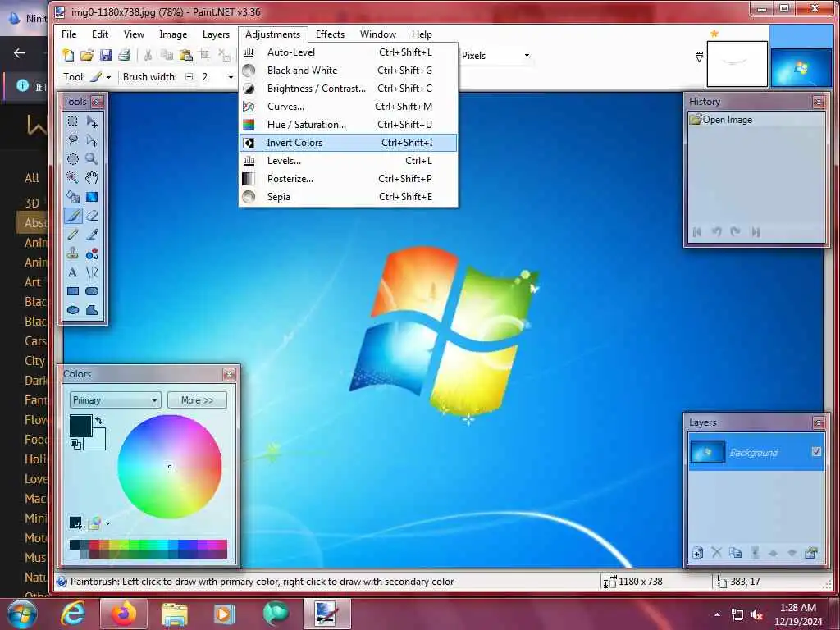Select the Freeform Shape tool

(92, 310)
